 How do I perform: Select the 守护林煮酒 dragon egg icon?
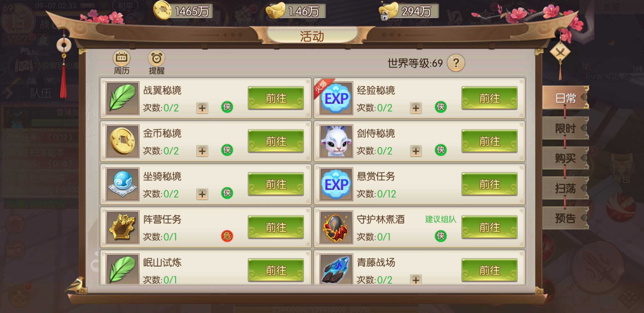(x=336, y=227)
